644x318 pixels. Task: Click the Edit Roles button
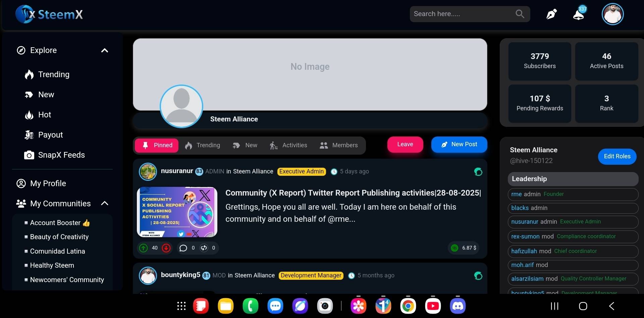point(617,156)
